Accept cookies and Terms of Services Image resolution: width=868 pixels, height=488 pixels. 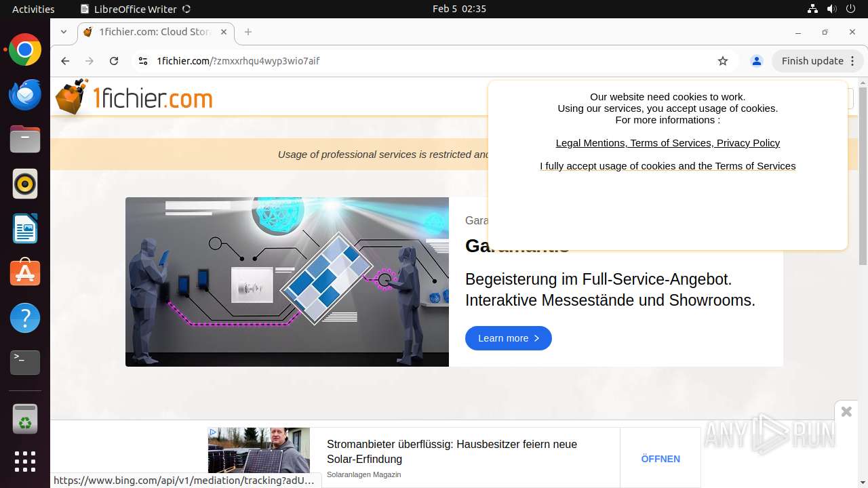click(x=668, y=166)
